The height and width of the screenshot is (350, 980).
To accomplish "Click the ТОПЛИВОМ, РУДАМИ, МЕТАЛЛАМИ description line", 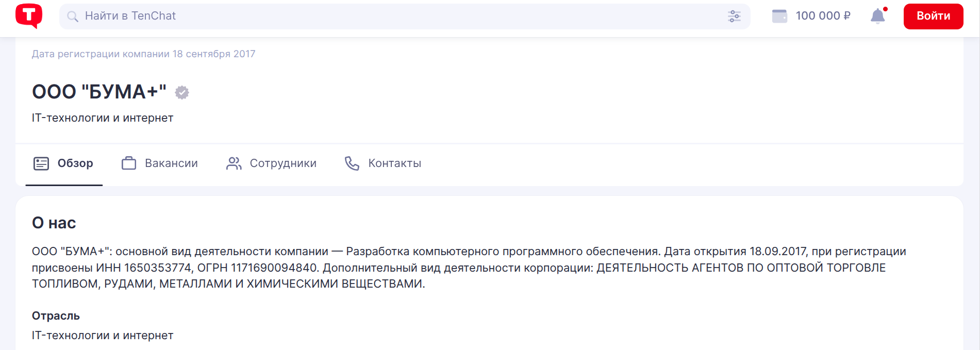I will click(x=228, y=284).
